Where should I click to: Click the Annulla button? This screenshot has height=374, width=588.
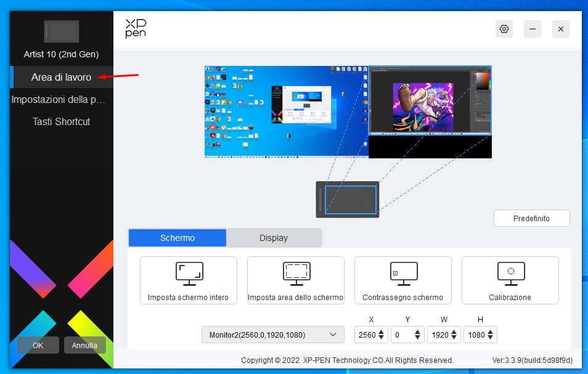(84, 345)
